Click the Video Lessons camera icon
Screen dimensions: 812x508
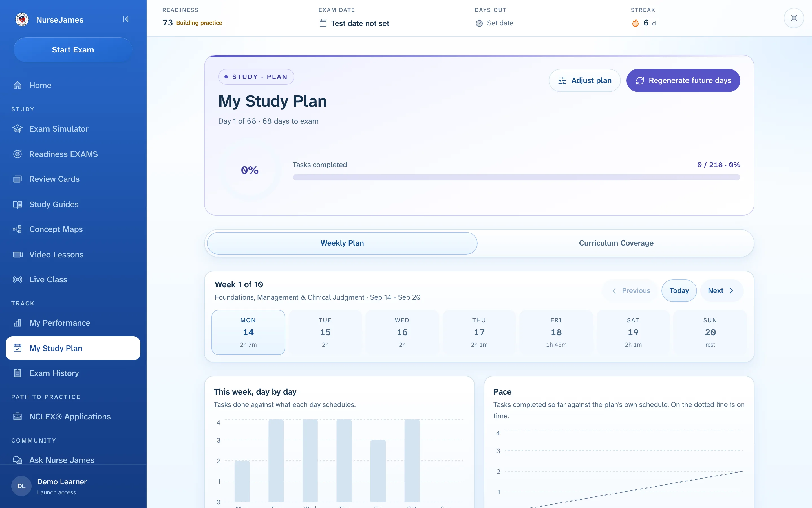click(17, 254)
